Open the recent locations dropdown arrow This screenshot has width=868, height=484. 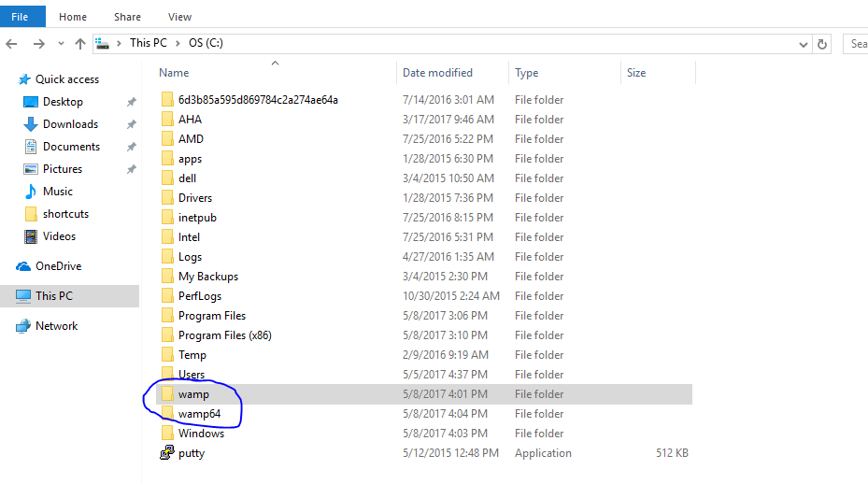point(61,44)
